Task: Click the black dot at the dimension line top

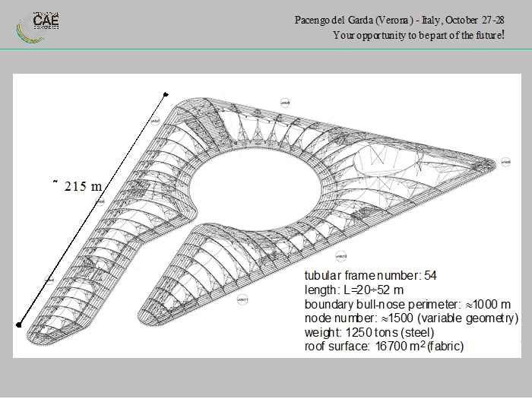Action: 166,94
